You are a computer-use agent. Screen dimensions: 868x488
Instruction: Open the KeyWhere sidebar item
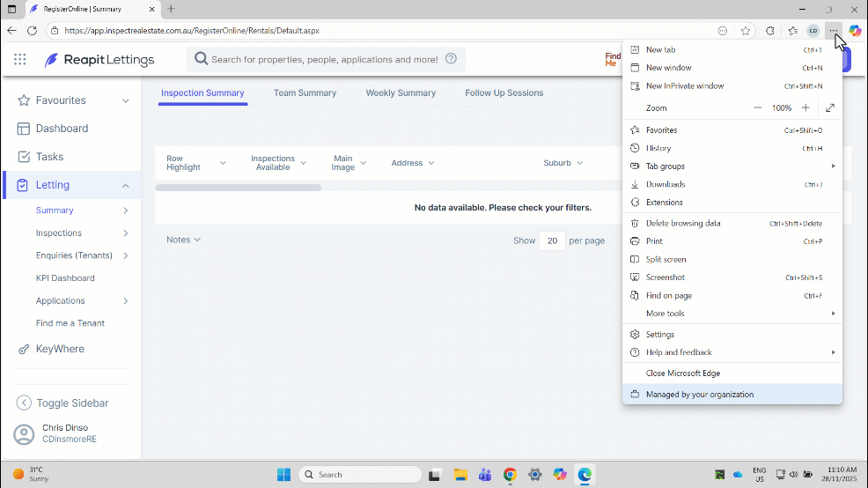[x=60, y=349]
